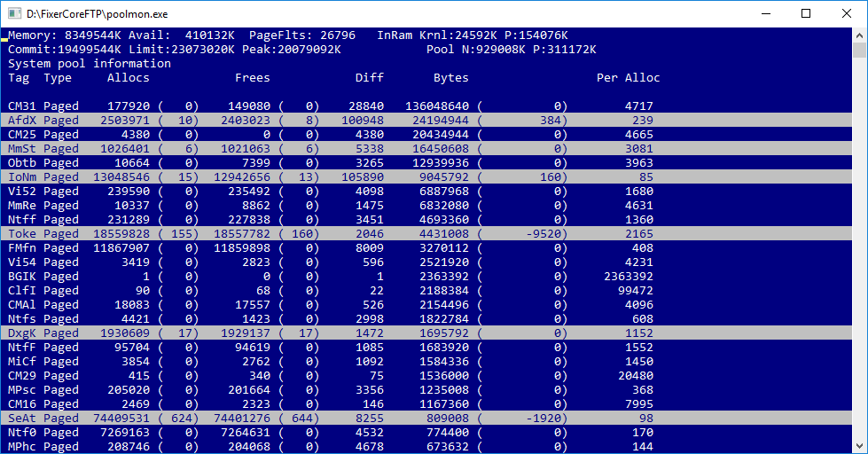The width and height of the screenshot is (868, 454).
Task: Click the poolmon.exe console icon in title bar
Action: [x=14, y=13]
